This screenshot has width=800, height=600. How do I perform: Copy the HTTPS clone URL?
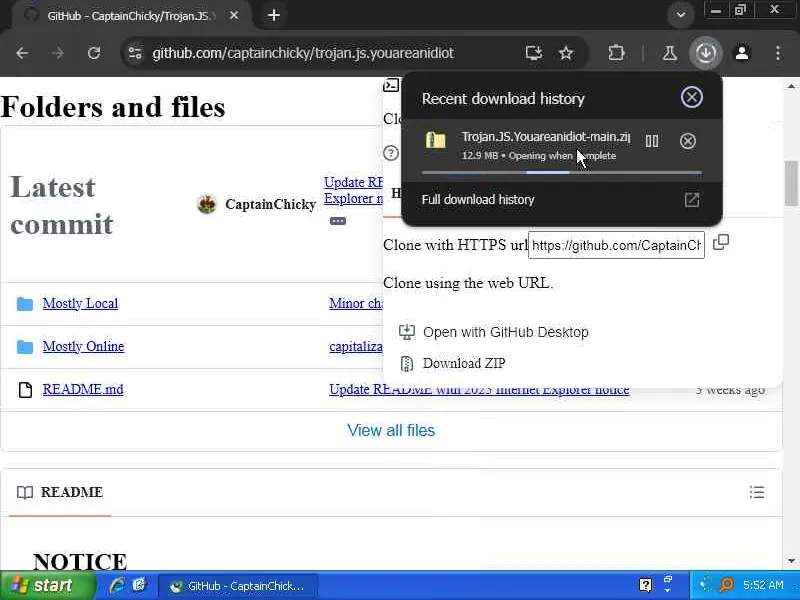tap(720, 242)
